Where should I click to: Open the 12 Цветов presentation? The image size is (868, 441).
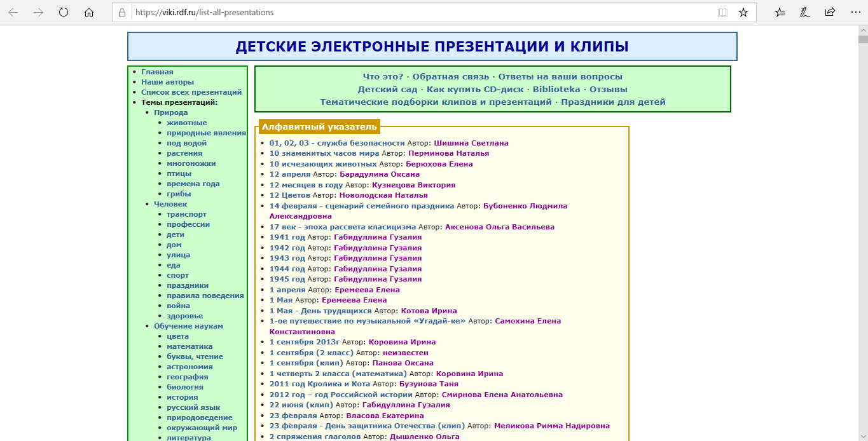[290, 196]
